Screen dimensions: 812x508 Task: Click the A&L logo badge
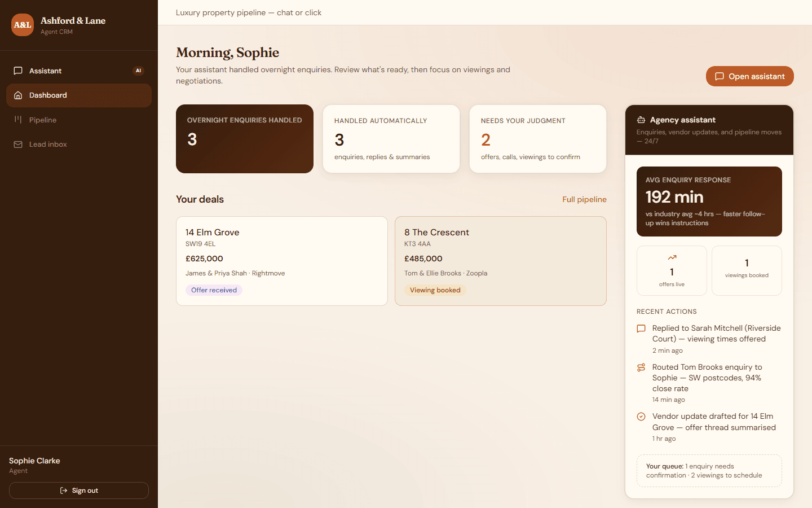(x=23, y=25)
